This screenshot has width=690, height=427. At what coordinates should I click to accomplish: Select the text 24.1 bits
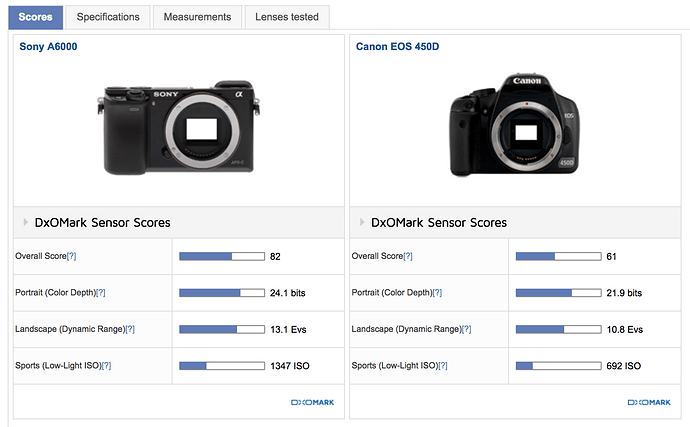point(287,293)
